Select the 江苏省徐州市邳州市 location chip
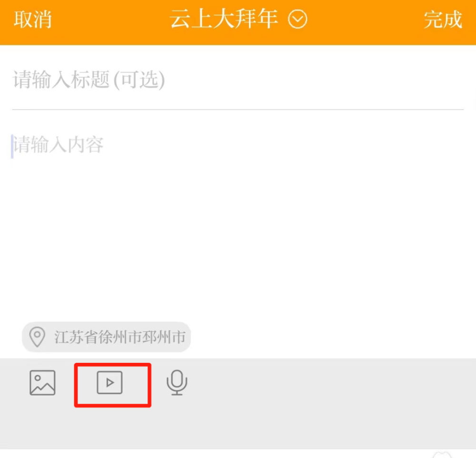This screenshot has width=476, height=458. pos(107,337)
